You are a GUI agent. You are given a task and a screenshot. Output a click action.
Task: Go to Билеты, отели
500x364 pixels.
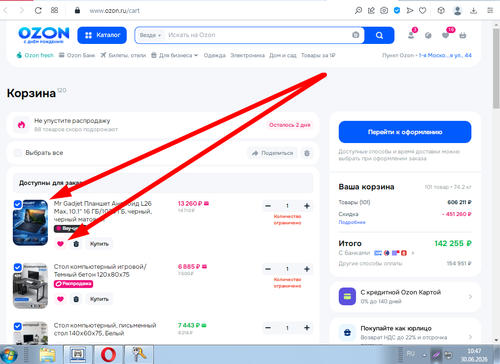pos(123,55)
